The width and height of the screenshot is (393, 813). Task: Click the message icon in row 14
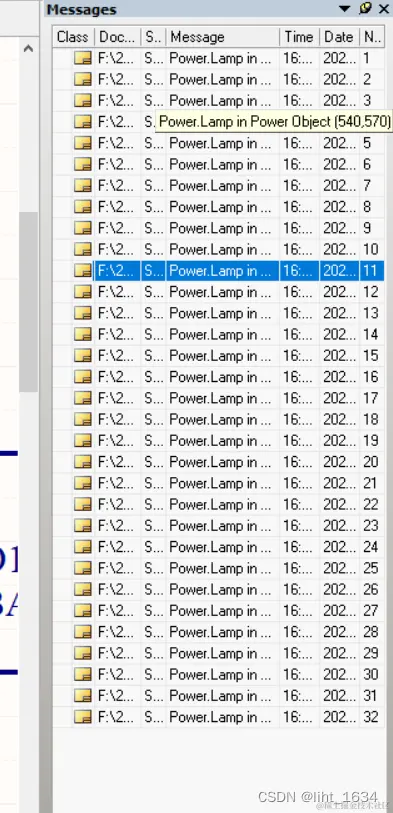[x=83, y=335]
